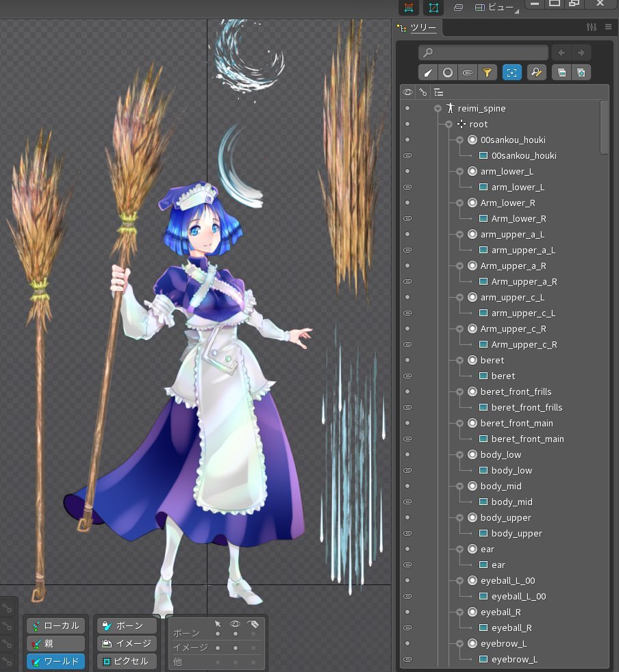This screenshot has height=672, width=619.
Task: Collapse the body_mid slot expander
Action: pyautogui.click(x=459, y=487)
